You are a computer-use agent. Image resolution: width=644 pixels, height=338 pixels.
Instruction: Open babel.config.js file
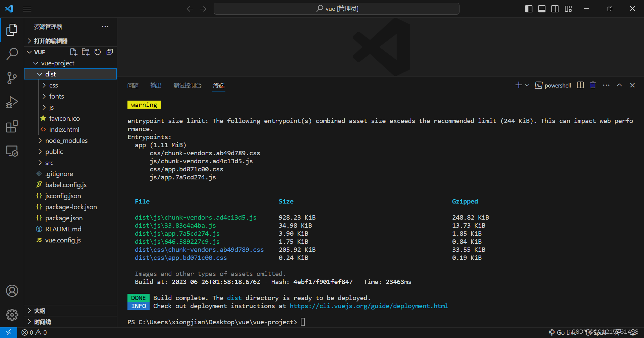[70, 185]
